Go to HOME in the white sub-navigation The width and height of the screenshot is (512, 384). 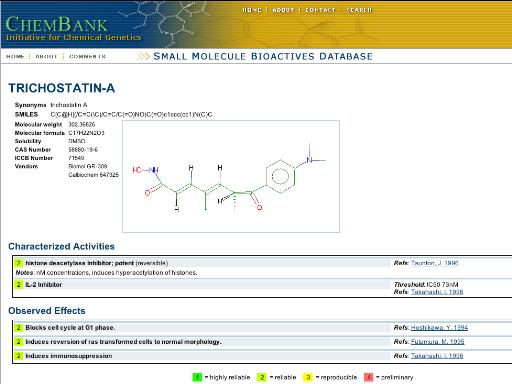point(15,56)
